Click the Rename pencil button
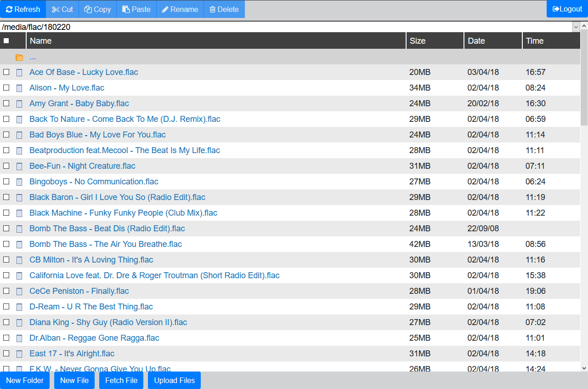 tap(180, 9)
